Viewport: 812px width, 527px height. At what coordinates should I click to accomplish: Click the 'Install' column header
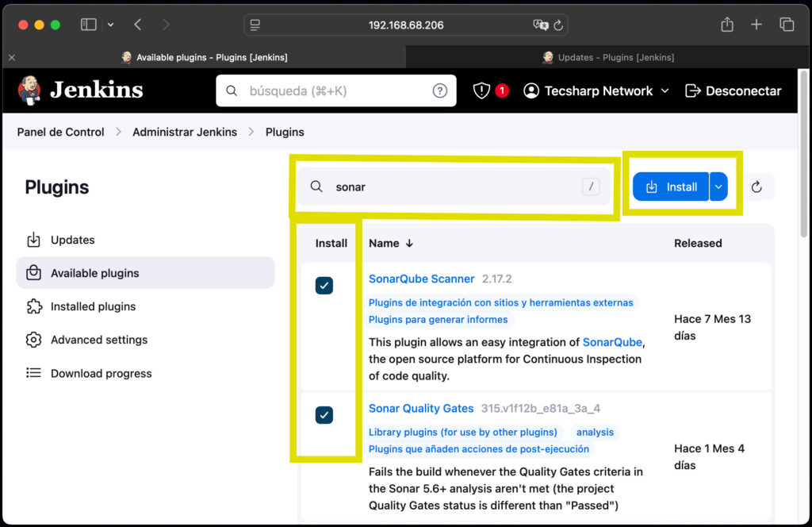pos(331,243)
